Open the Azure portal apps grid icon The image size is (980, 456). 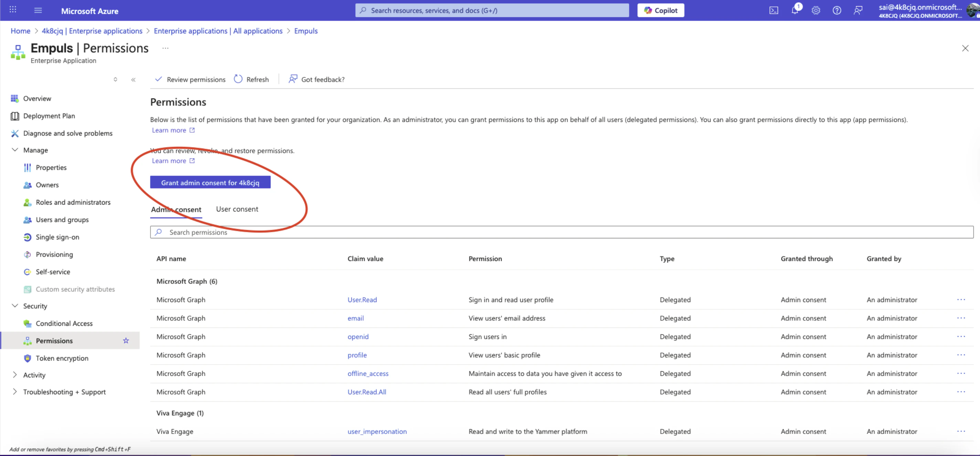(13, 10)
